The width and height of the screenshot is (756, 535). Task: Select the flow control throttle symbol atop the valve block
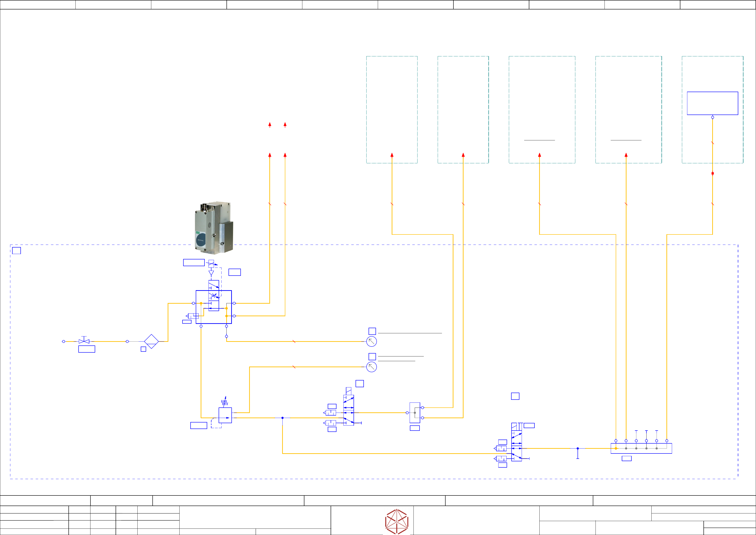(211, 263)
